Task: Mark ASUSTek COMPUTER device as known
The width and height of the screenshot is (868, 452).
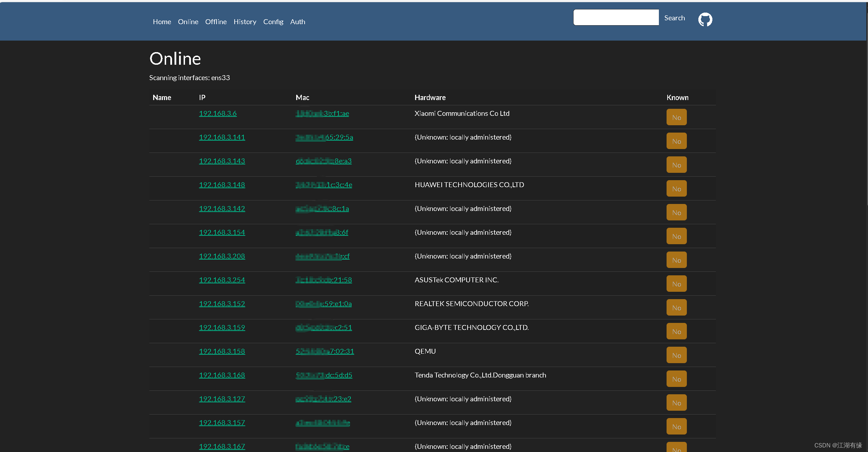Action: [x=676, y=284]
